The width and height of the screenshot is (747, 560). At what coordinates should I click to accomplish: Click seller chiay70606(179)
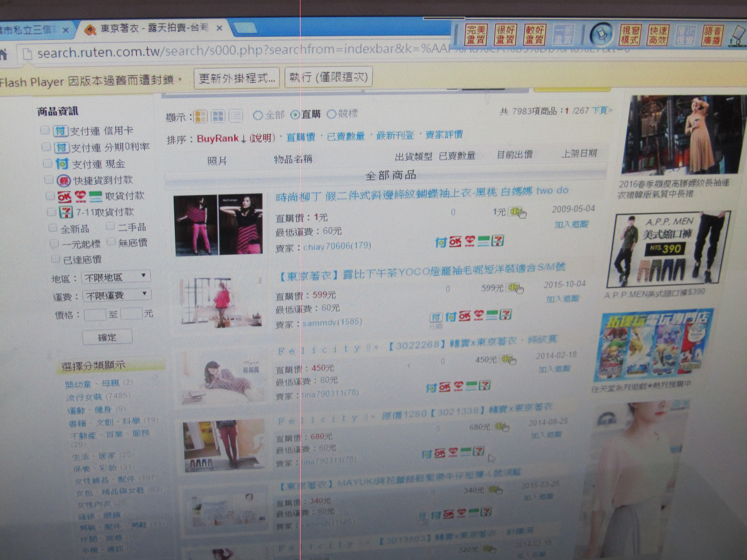pos(337,246)
